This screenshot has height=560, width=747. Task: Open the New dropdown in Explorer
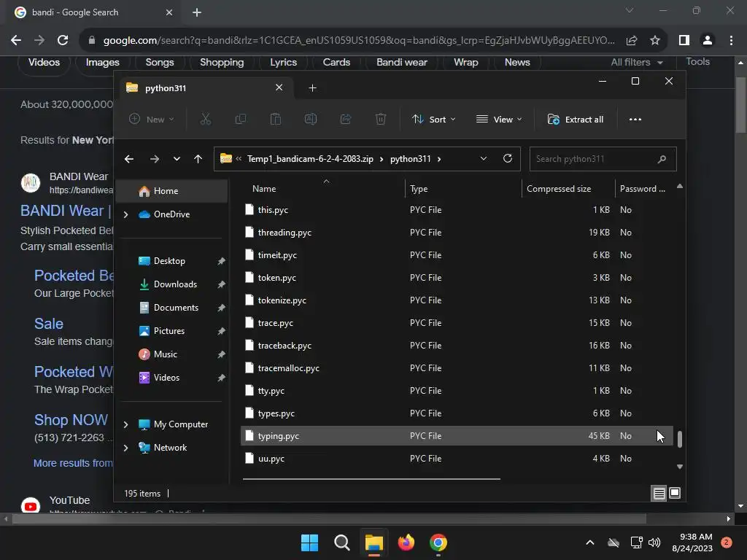152,119
